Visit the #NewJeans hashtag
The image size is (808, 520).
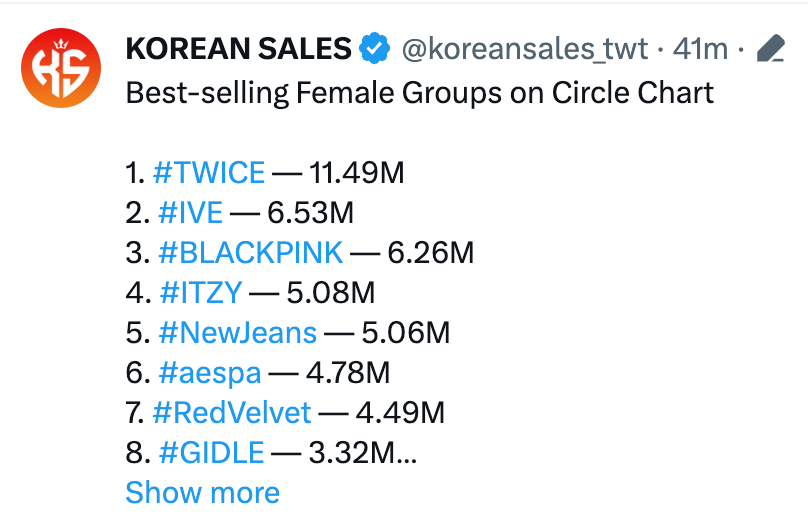(x=237, y=333)
